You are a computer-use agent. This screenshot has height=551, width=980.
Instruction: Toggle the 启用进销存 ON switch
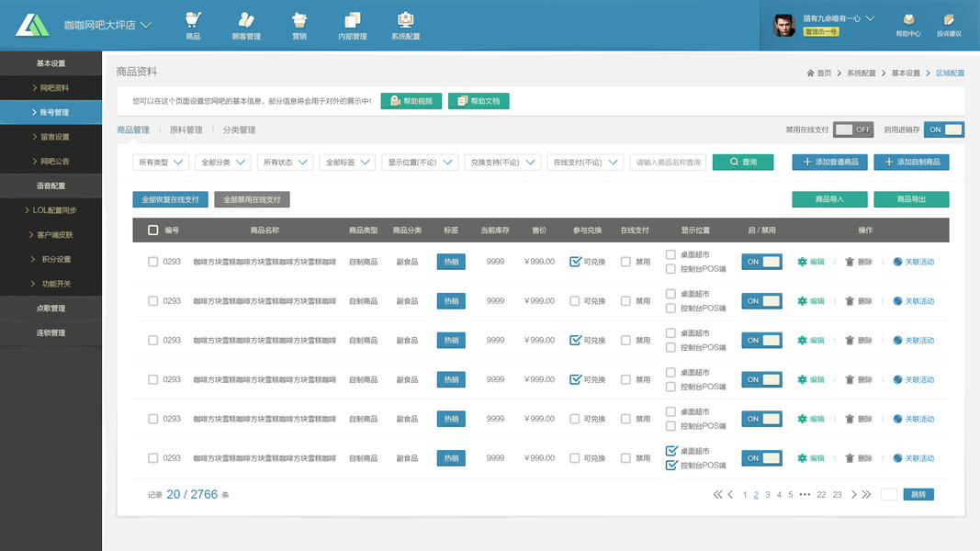pyautogui.click(x=944, y=129)
